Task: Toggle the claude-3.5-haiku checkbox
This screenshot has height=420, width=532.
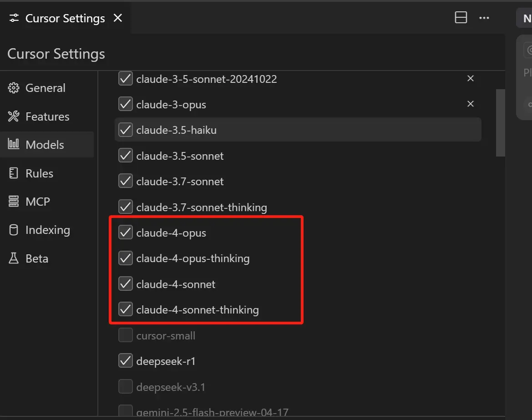Action: click(126, 130)
